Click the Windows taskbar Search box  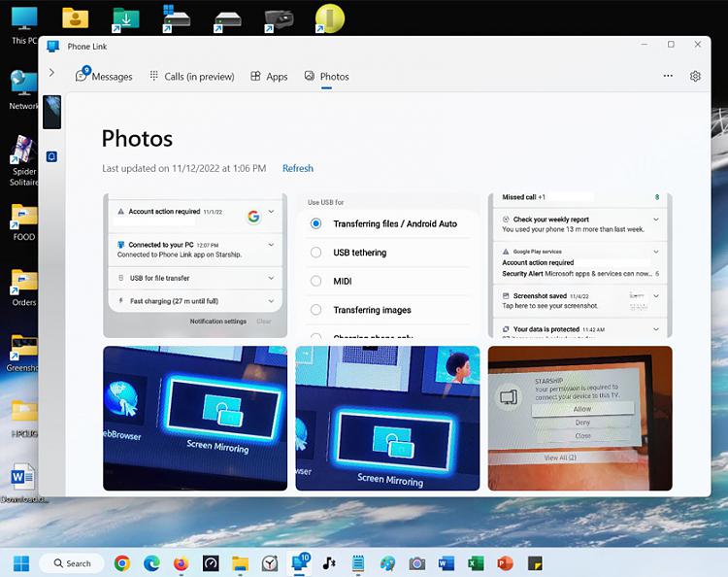pyautogui.click(x=70, y=563)
